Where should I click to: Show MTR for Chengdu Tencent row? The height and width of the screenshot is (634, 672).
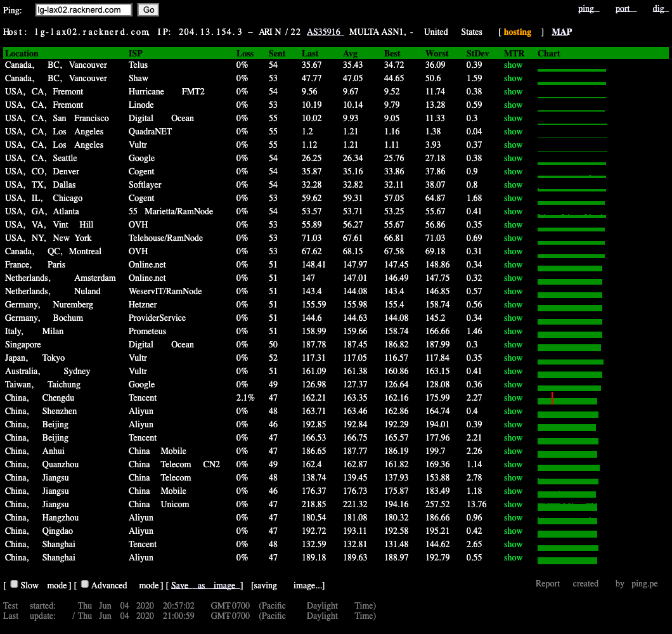513,397
